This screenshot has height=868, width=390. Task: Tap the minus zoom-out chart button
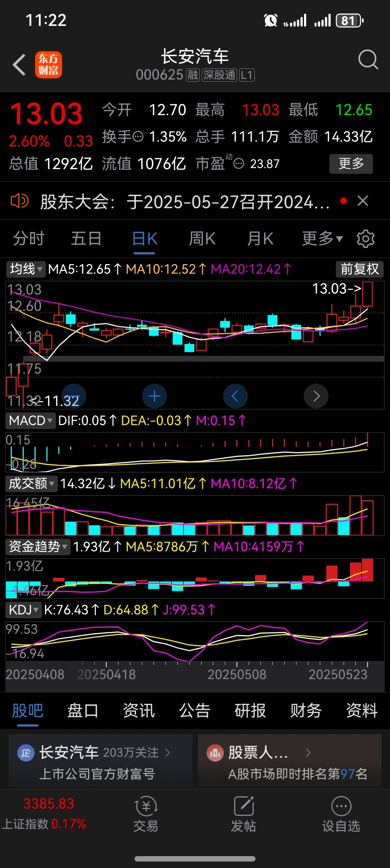point(74,396)
